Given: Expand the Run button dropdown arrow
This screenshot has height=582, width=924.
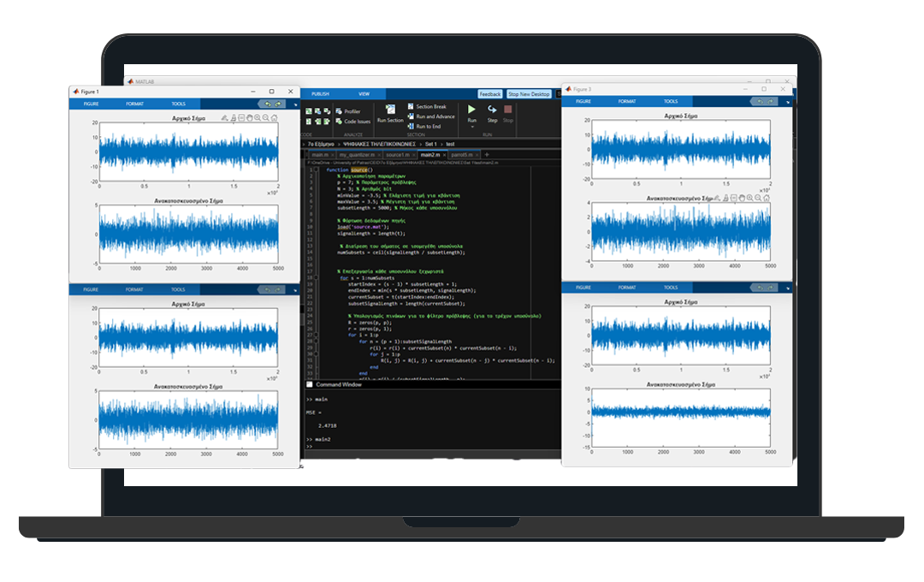Looking at the screenshot, I should [x=471, y=127].
